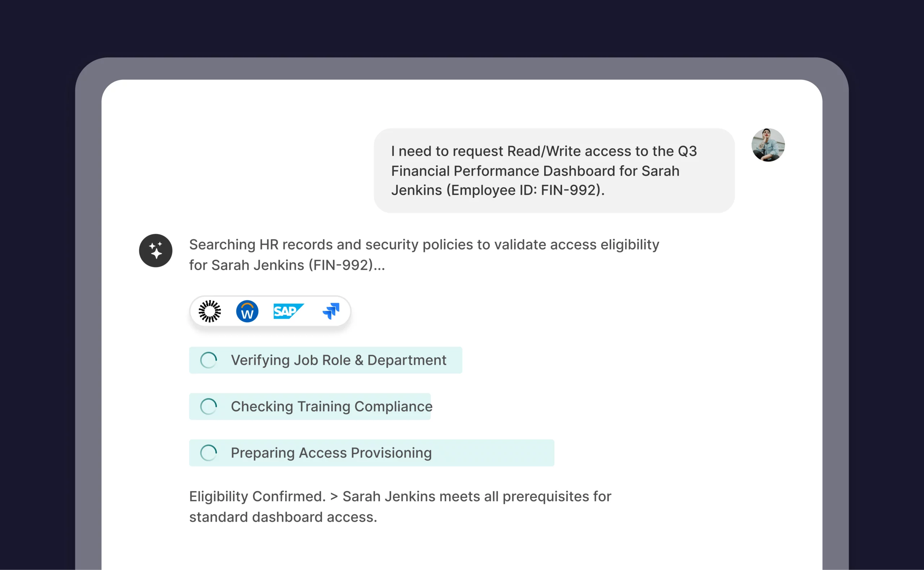Open the Jira integration icon

click(331, 311)
